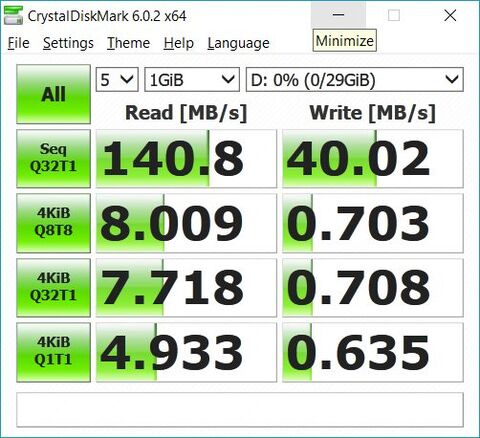Open the test size dropdown showing 1GiB
Image resolution: width=480 pixels, height=438 pixels.
click(192, 80)
